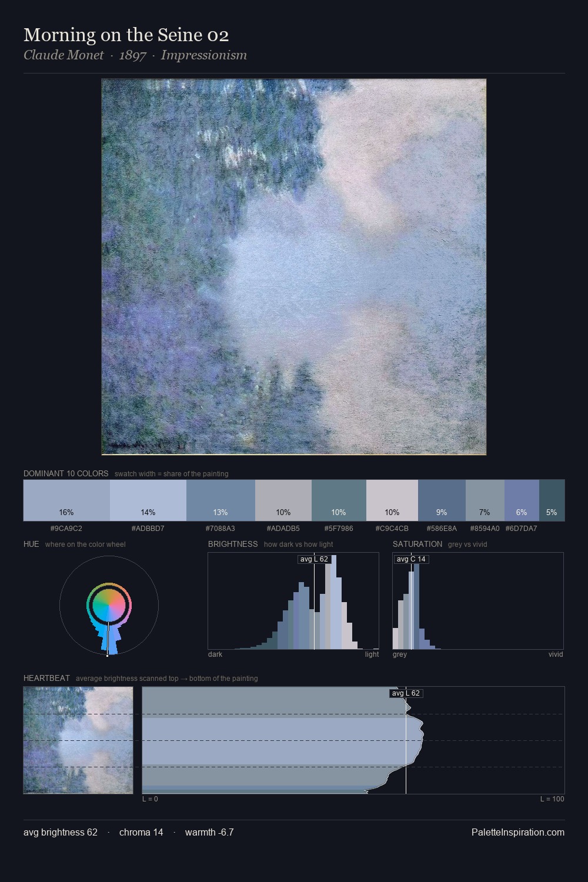
Task: Click the #8594A0 hex code label
Action: pyautogui.click(x=485, y=529)
